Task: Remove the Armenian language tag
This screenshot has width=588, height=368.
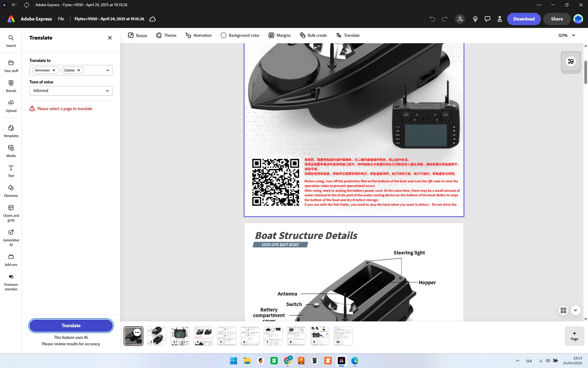Action: 54,70
